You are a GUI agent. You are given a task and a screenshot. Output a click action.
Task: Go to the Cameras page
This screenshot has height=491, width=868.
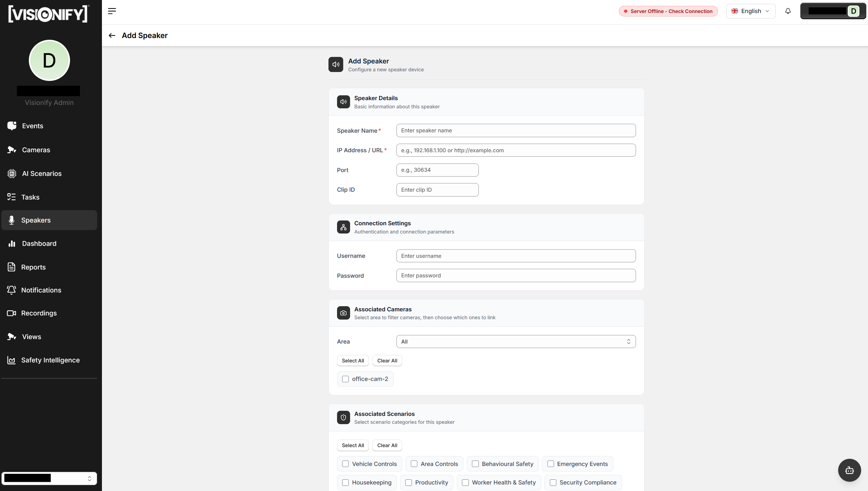coord(49,150)
